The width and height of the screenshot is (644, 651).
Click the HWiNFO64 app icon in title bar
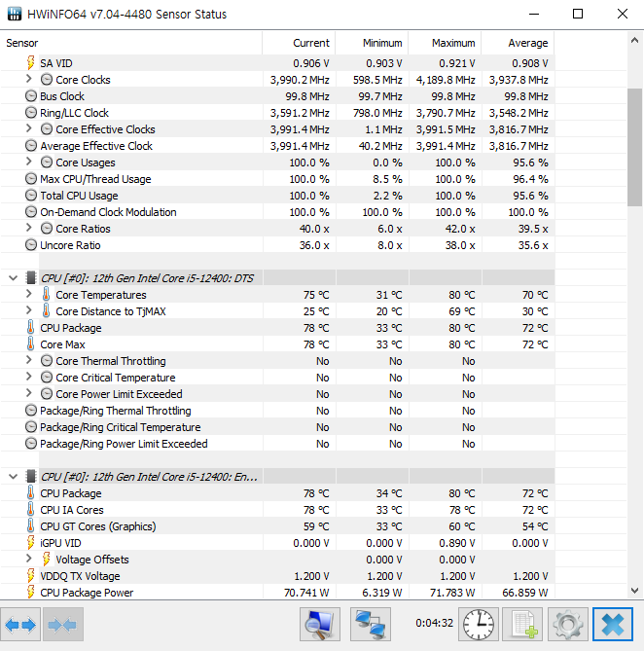pyautogui.click(x=15, y=14)
